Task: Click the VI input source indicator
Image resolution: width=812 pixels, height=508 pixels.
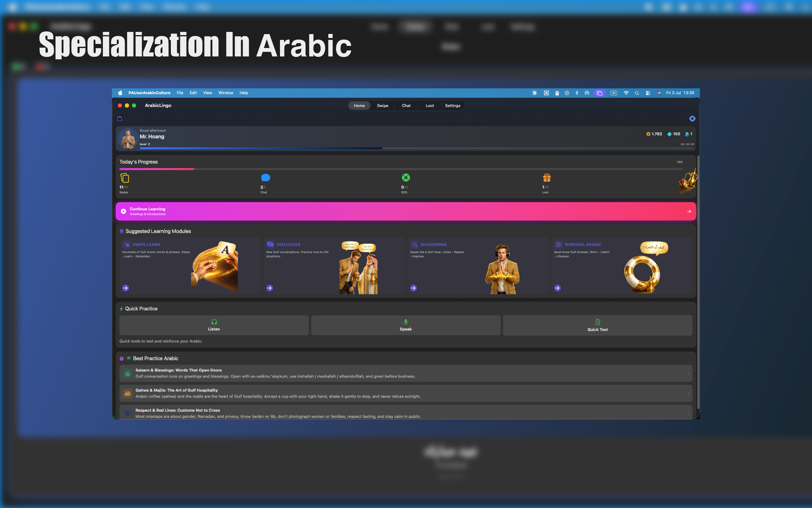Action: click(613, 93)
